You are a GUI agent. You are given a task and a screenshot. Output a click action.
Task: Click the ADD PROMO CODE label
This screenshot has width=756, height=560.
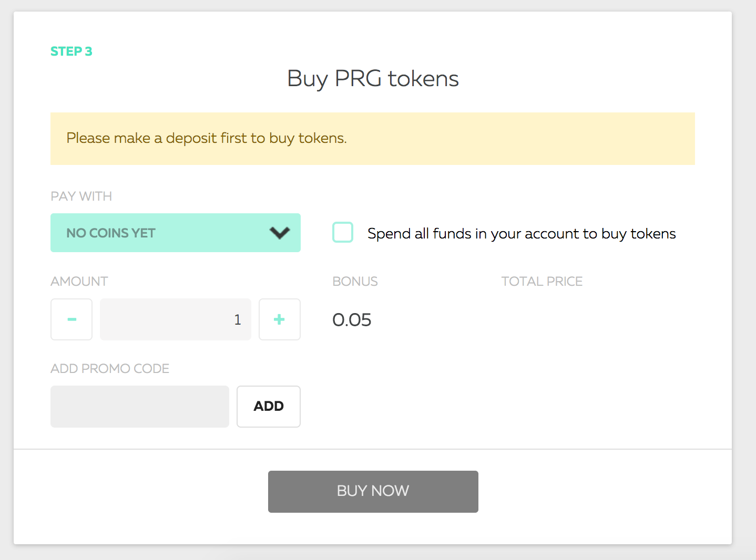tap(110, 369)
